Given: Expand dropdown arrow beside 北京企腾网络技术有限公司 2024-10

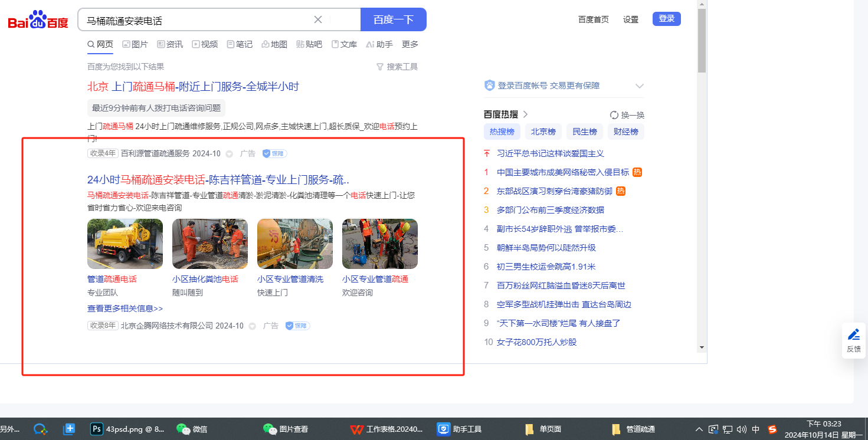Looking at the screenshot, I should (253, 326).
